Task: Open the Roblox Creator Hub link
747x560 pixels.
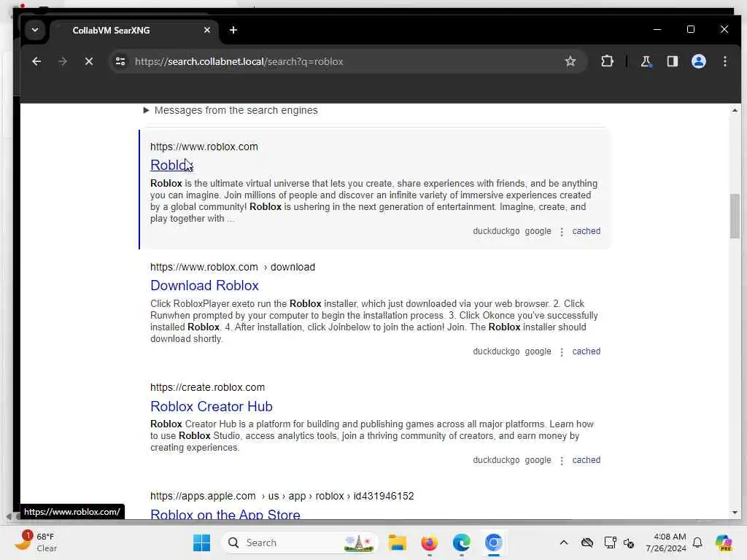Action: (x=211, y=406)
